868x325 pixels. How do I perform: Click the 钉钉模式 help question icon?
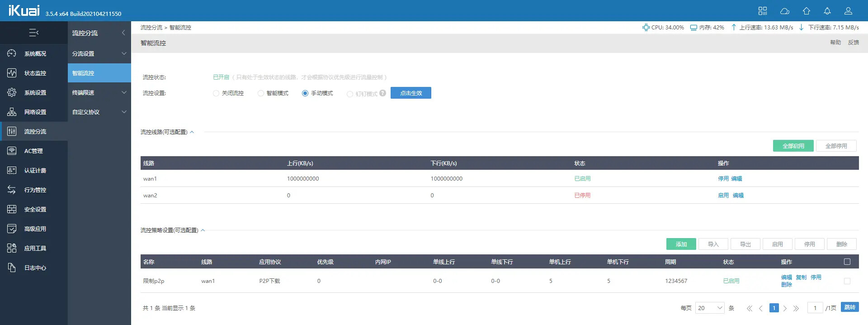[x=383, y=93]
